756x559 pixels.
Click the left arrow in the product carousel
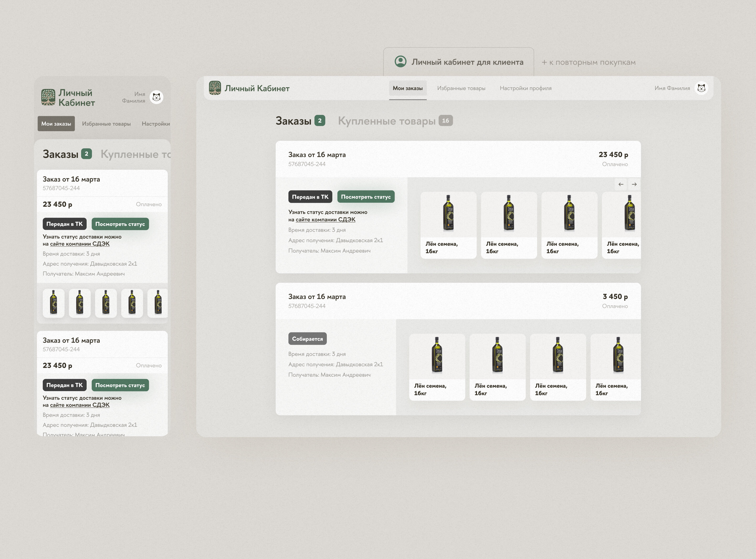click(621, 184)
